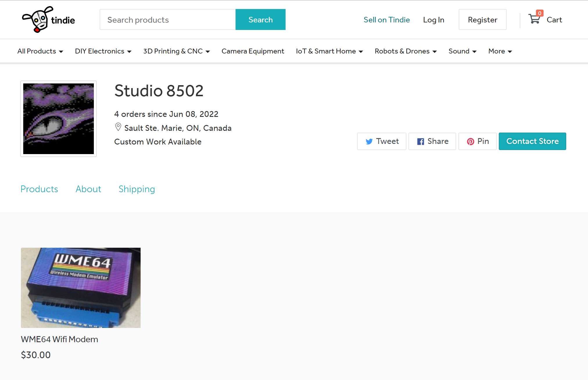Click the Studio 8502 store avatar image
The height and width of the screenshot is (380, 588).
coord(58,119)
